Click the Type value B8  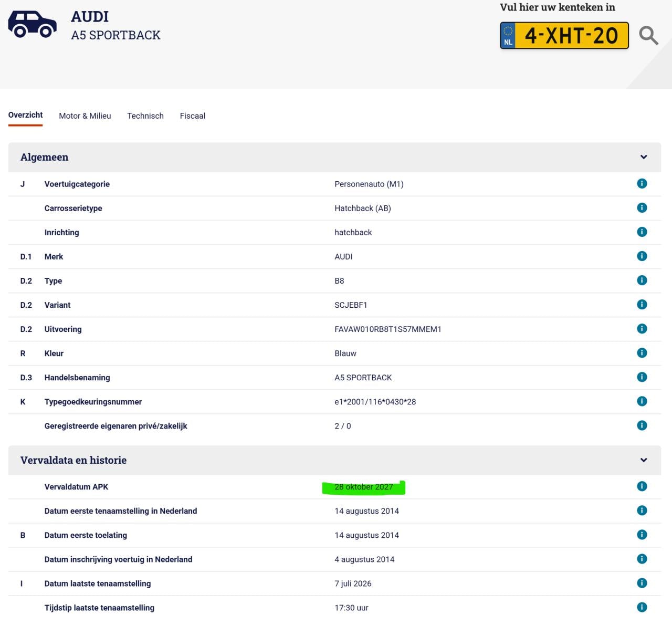point(339,281)
